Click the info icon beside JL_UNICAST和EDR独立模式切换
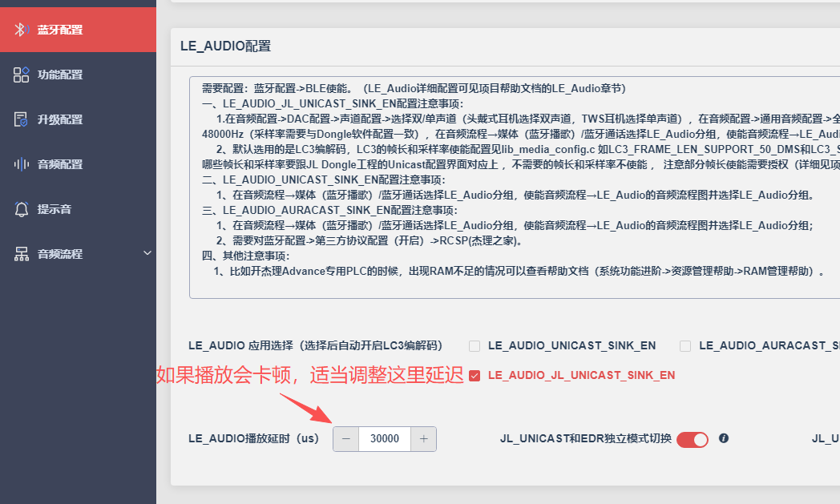Image resolution: width=840 pixels, height=504 pixels. click(724, 438)
